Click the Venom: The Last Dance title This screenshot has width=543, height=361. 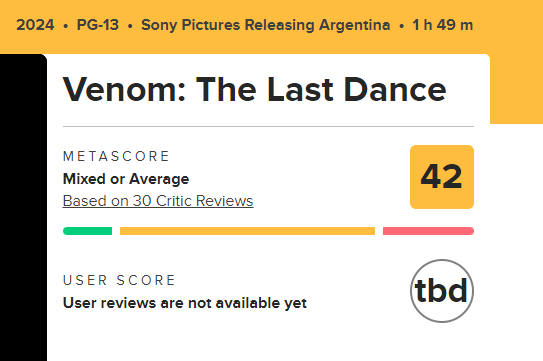[x=255, y=90]
